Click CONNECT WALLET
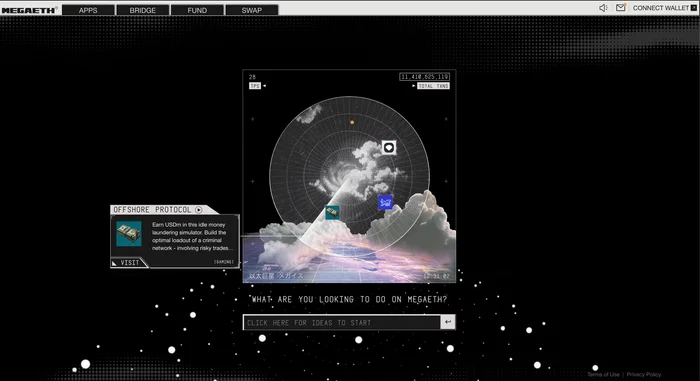Image resolution: width=700 pixels, height=381 pixels. point(661,8)
